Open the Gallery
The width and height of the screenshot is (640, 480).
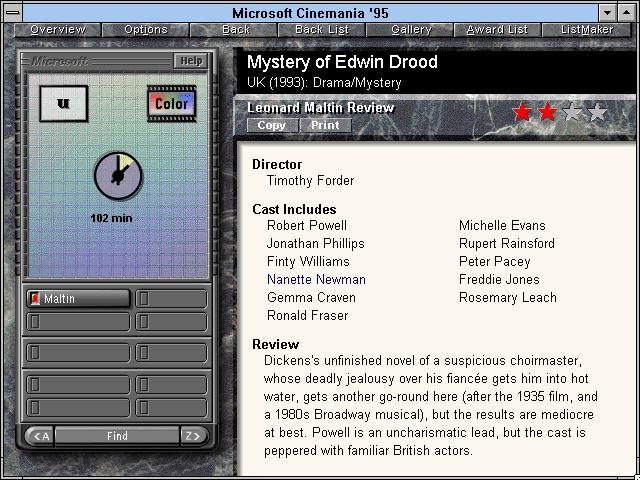click(x=411, y=30)
